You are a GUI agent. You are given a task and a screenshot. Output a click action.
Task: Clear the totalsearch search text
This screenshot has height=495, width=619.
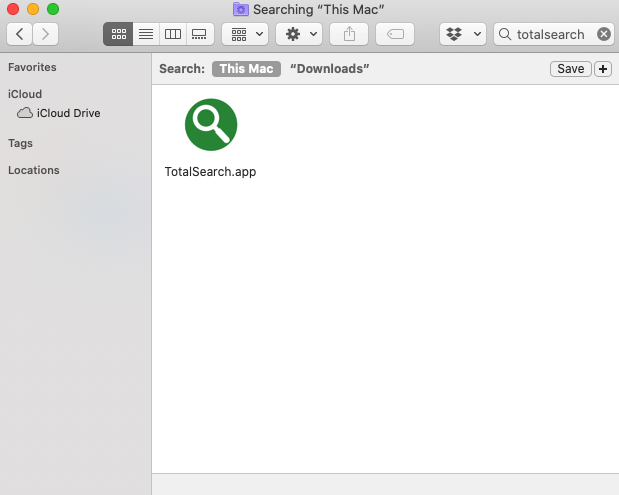tap(603, 34)
